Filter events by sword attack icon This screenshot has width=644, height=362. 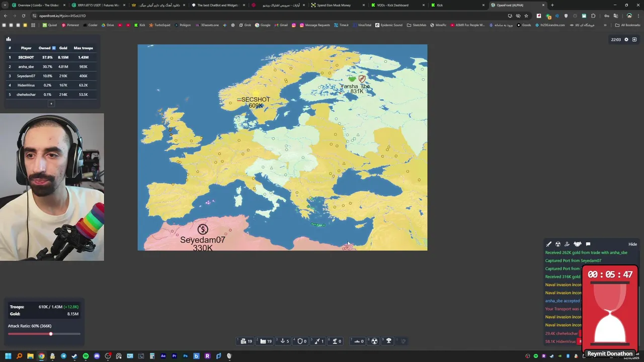coord(549,244)
